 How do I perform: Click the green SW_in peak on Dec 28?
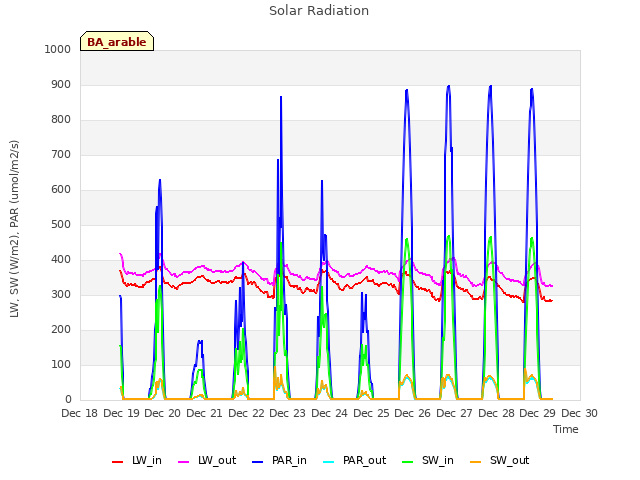click(x=490, y=237)
